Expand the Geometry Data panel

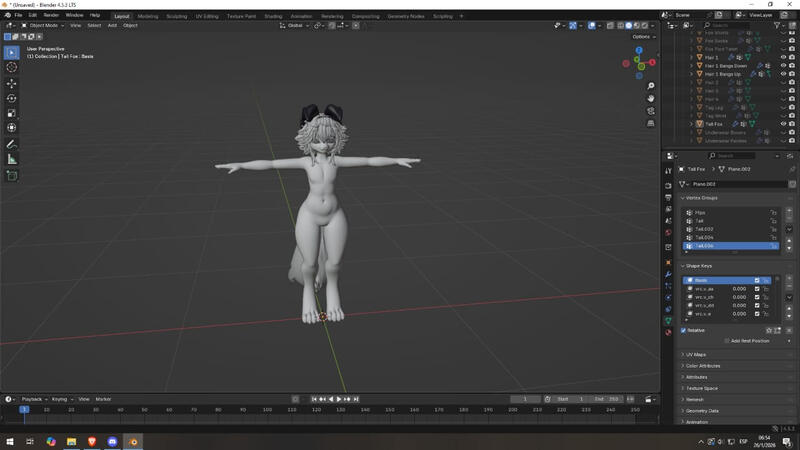coord(702,411)
